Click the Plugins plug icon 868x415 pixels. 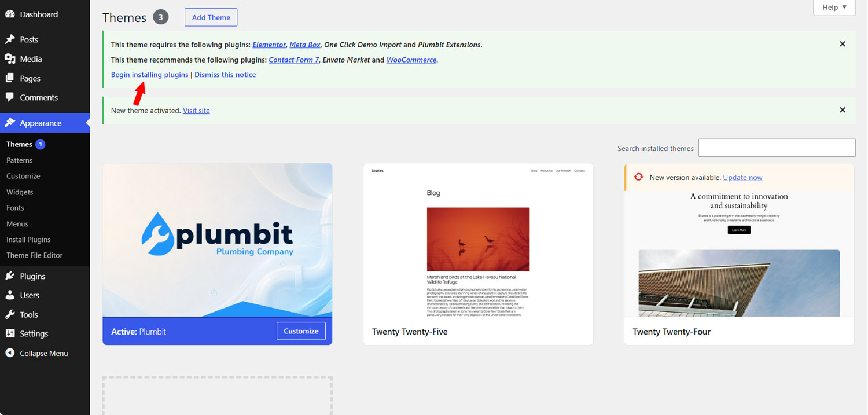[10, 276]
